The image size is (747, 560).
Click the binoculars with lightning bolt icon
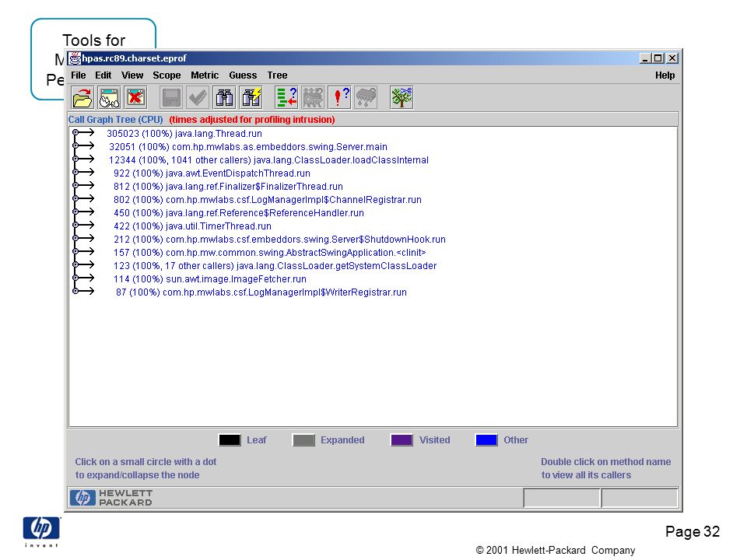[x=251, y=98]
